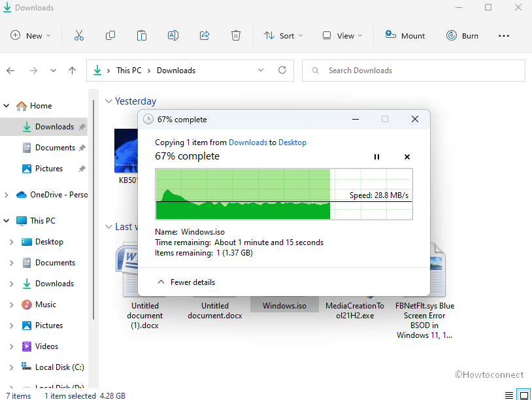Open the Sort dropdown menu
Image resolution: width=532 pixels, height=400 pixels.
click(283, 36)
